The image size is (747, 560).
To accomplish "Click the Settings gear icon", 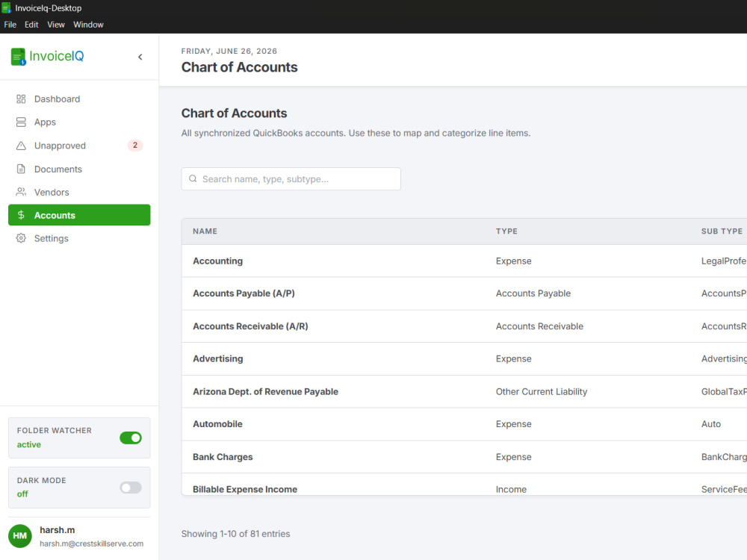I will click(x=21, y=238).
